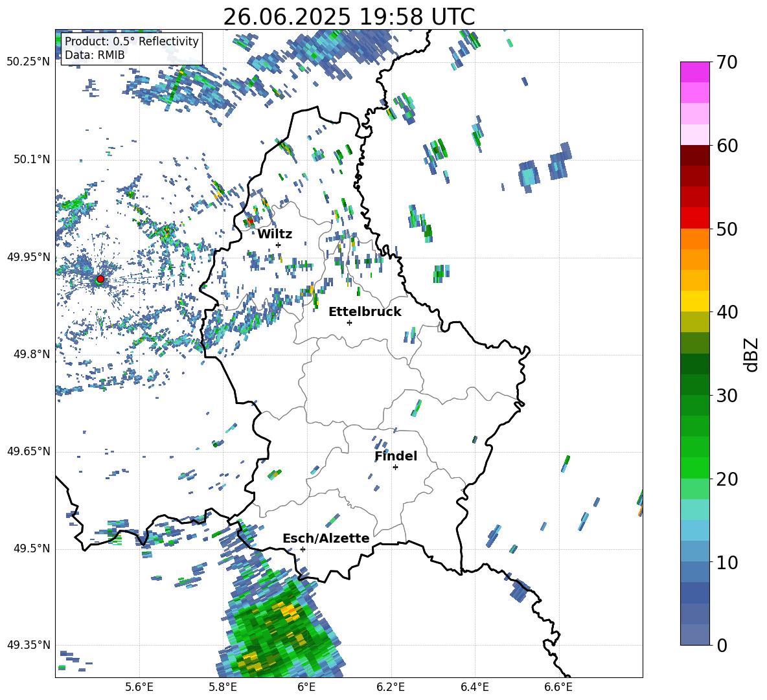Pick the turquoise colorbar segment below 20

tap(694, 510)
